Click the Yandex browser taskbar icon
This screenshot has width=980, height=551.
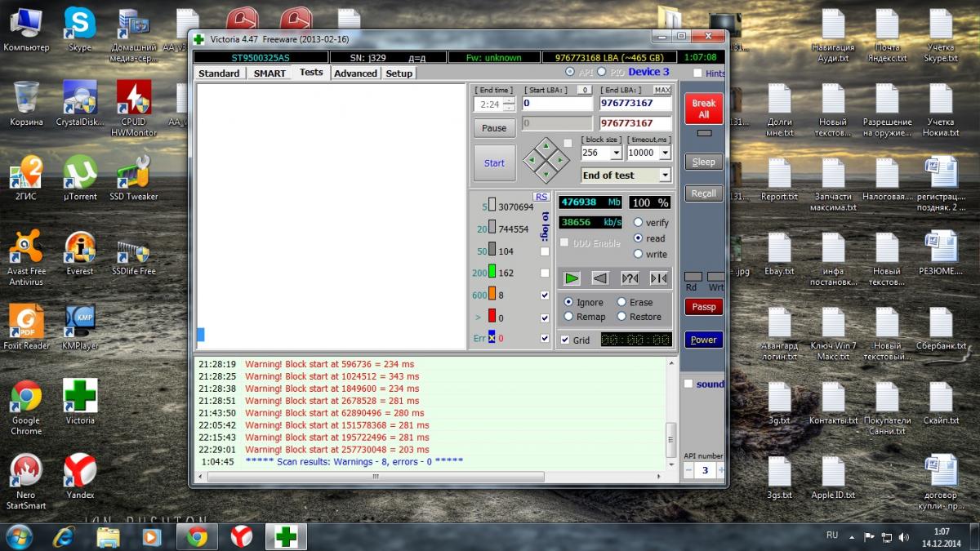point(242,536)
